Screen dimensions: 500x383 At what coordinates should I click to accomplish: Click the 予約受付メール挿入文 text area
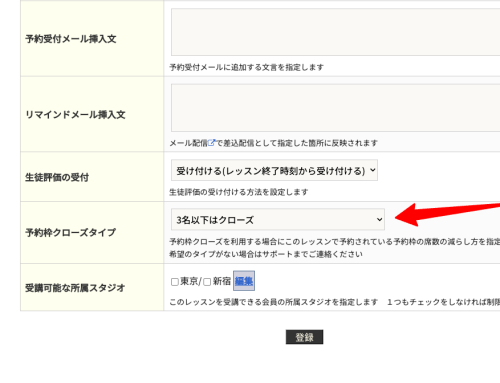point(335,32)
